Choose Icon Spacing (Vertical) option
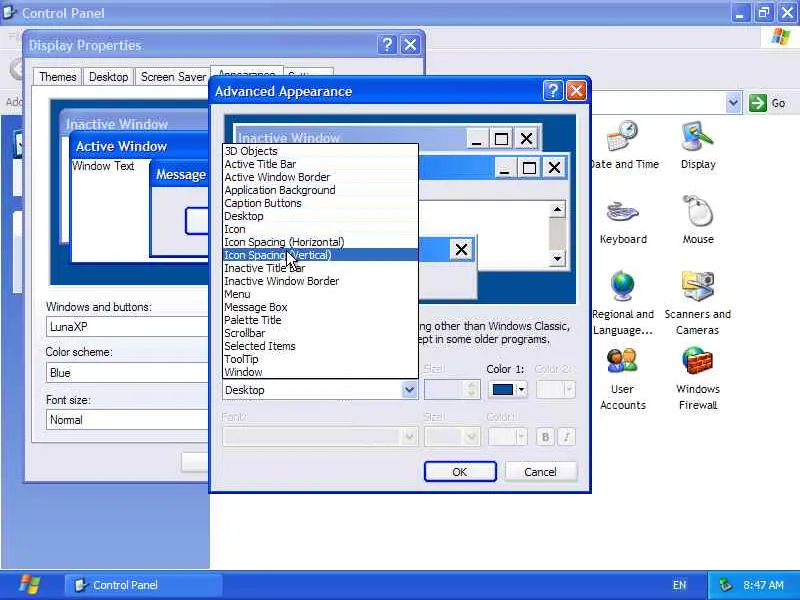 click(320, 255)
